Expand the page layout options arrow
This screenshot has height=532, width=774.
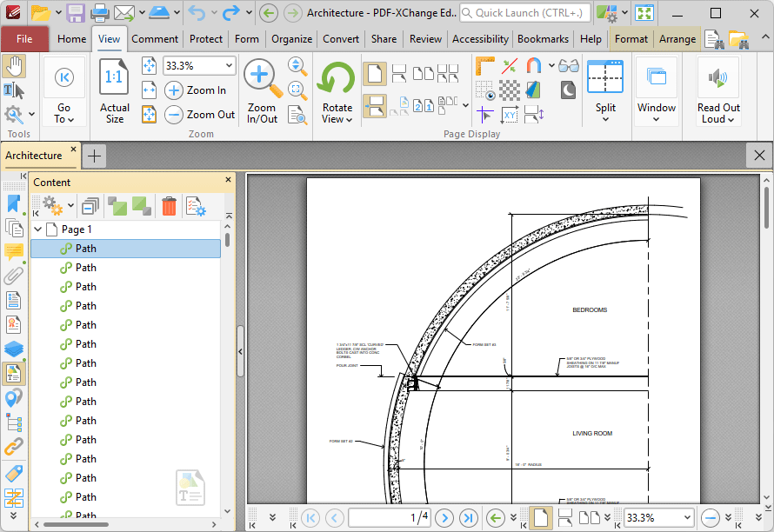[x=465, y=104]
